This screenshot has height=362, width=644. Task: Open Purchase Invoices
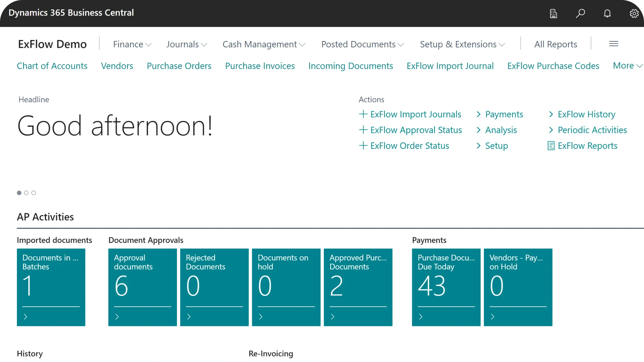point(260,66)
